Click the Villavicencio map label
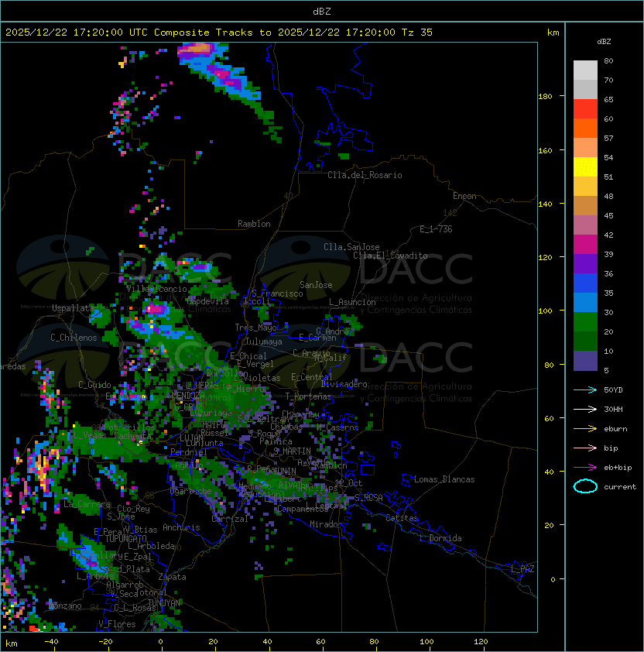 click(x=156, y=289)
